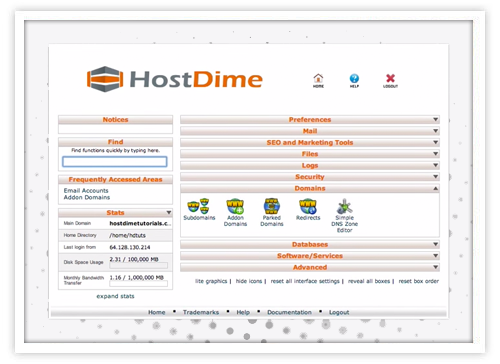
Task: Click Home in the footer bar
Action: (x=157, y=312)
